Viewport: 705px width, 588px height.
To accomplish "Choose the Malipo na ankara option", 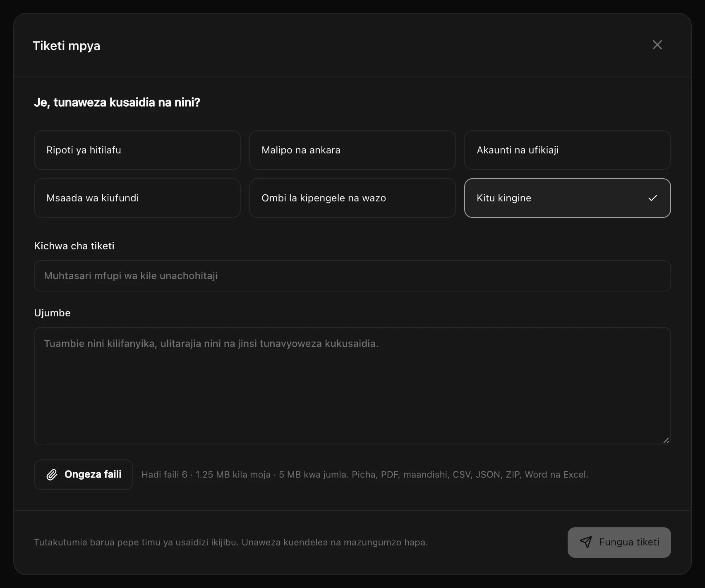I will coord(352,150).
